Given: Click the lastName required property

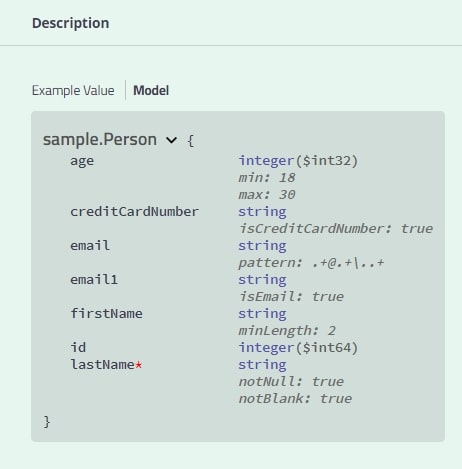Looking at the screenshot, I should point(106,365).
